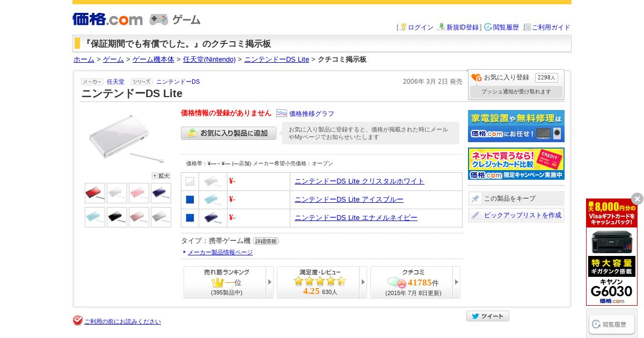Viewport: 644px width, 338px height.
Task: Select the metallic rose DS Lite thumbnail
Action: (139, 217)
